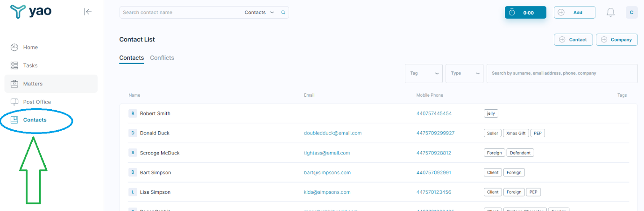This screenshot has height=211, width=644.
Task: Click Donald Duck's PEP tag
Action: click(538, 133)
